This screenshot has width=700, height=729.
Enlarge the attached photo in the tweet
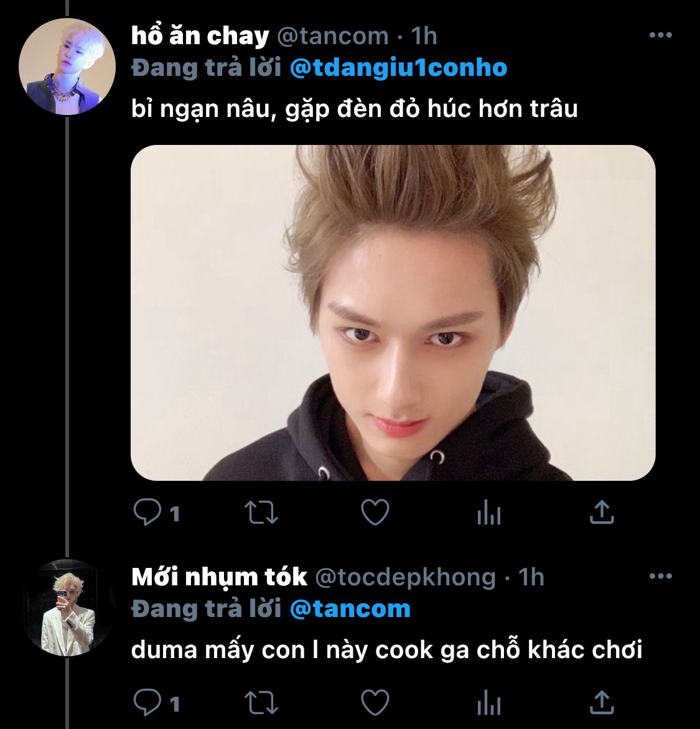[x=393, y=313]
